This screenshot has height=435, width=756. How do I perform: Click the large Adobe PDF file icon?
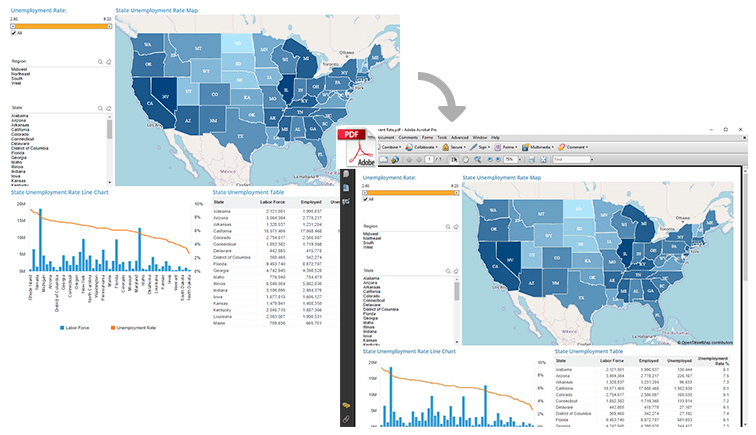coord(357,148)
